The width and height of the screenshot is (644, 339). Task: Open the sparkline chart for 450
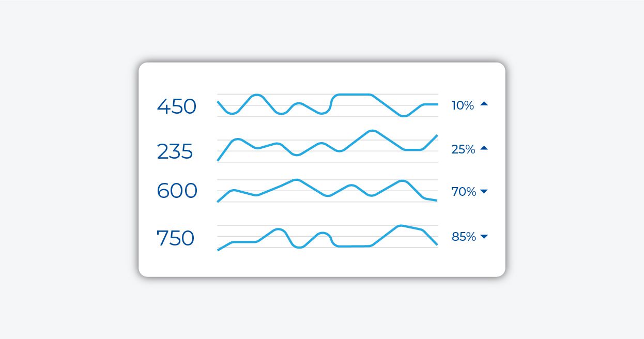(x=328, y=105)
